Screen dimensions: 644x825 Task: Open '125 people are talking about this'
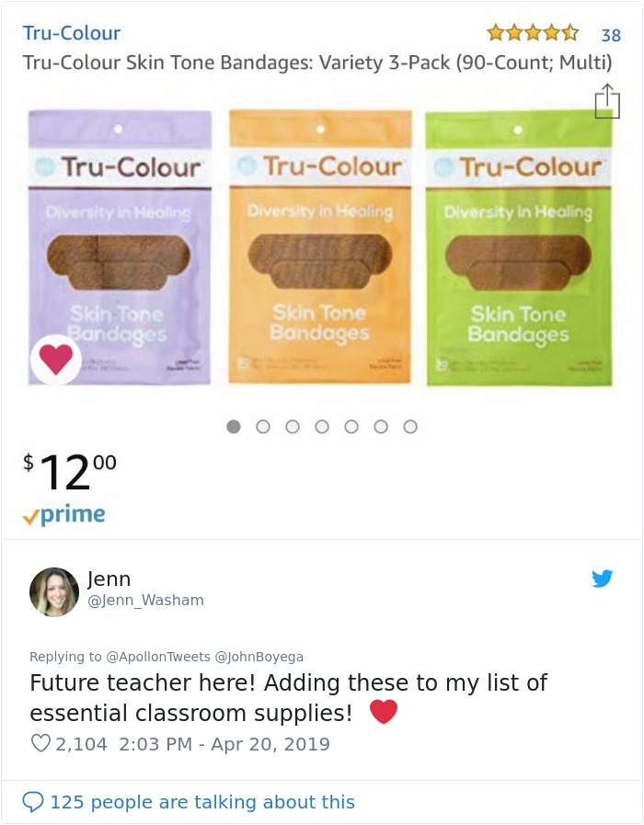point(201,802)
